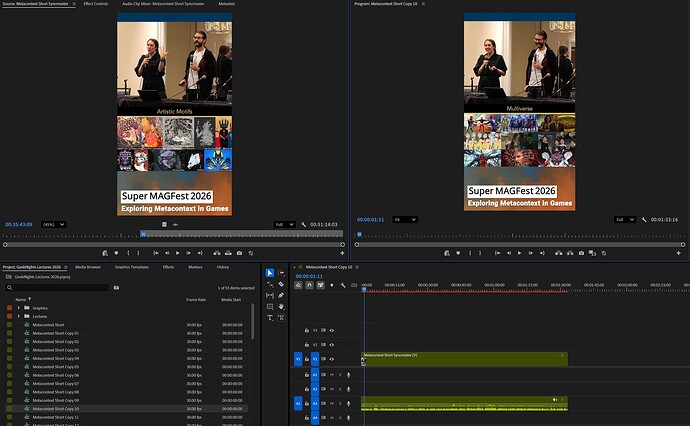The height and width of the screenshot is (426, 690).
Task: Toggle V1 track output eye
Action: point(332,359)
